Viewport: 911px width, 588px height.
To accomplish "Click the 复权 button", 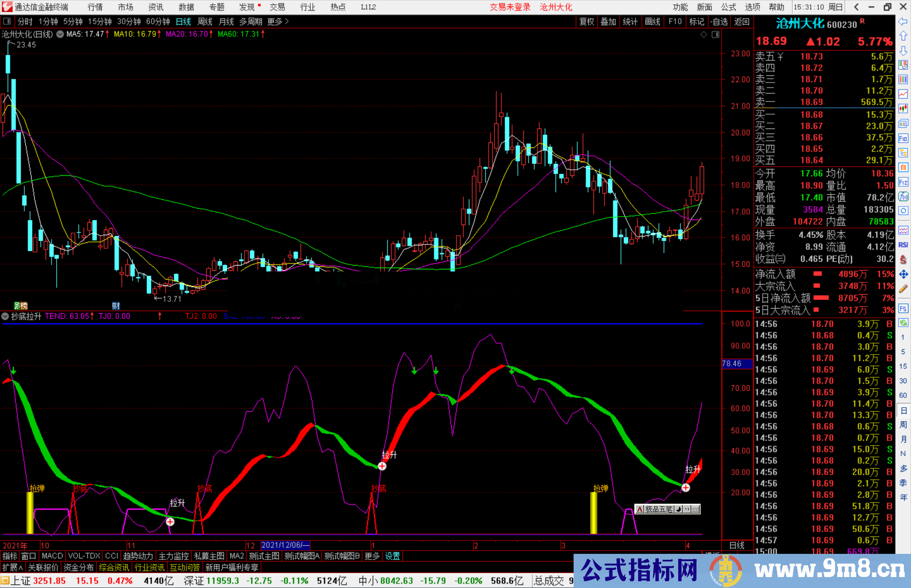I will [587, 21].
